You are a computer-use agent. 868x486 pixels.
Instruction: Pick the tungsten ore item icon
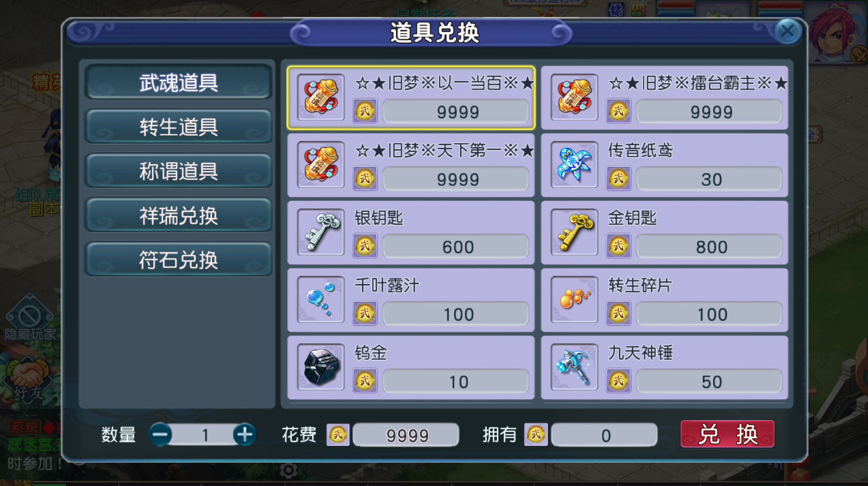coord(321,367)
